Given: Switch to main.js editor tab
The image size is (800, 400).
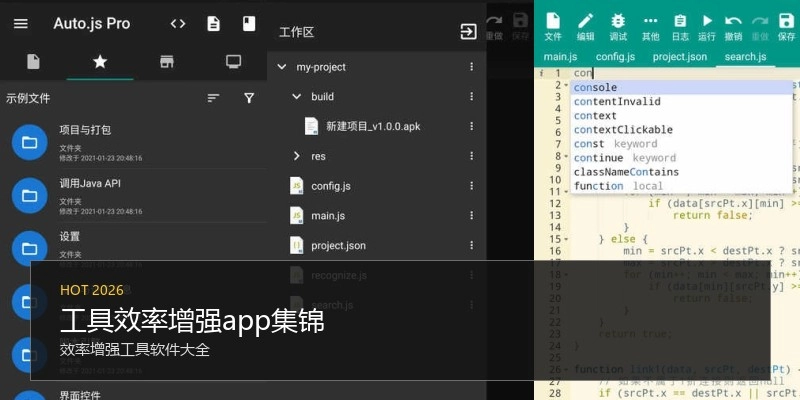Looking at the screenshot, I should coord(560,57).
